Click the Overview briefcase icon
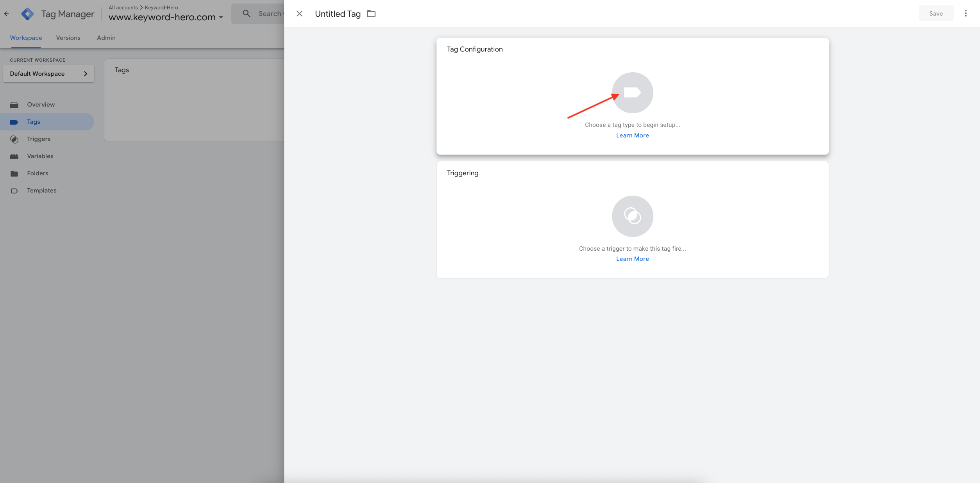Screen dimensions: 980x483 coord(14,105)
